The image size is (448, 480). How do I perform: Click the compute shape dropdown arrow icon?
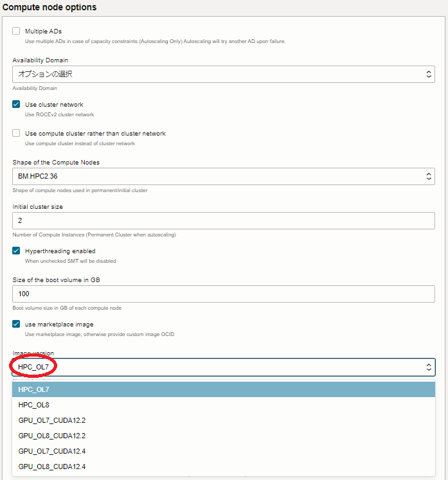tap(429, 176)
